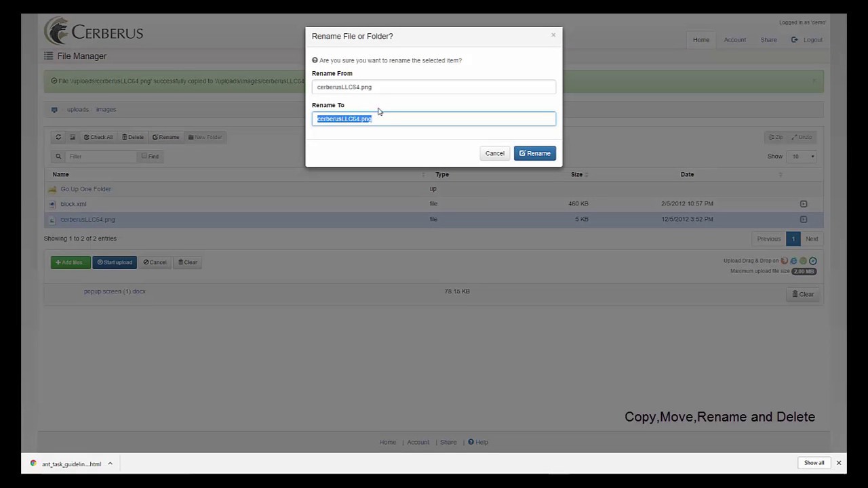The height and width of the screenshot is (488, 868).
Task: Open the File Manager hamburger menu icon
Action: 48,56
